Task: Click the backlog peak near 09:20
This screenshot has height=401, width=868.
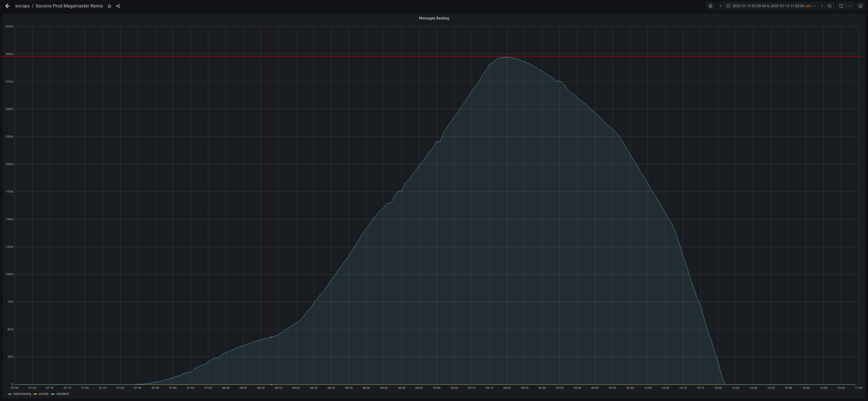Action: pyautogui.click(x=506, y=57)
